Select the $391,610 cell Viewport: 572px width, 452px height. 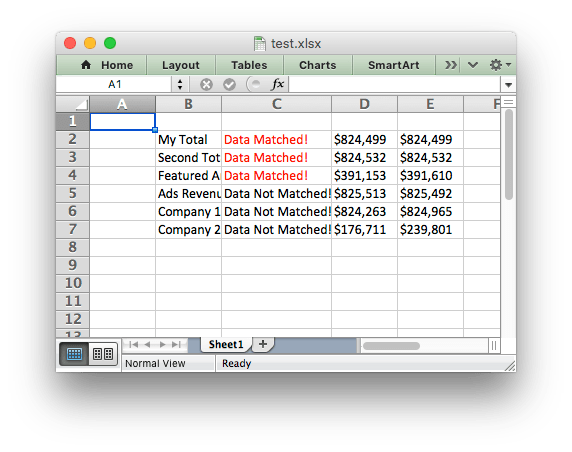click(x=430, y=175)
